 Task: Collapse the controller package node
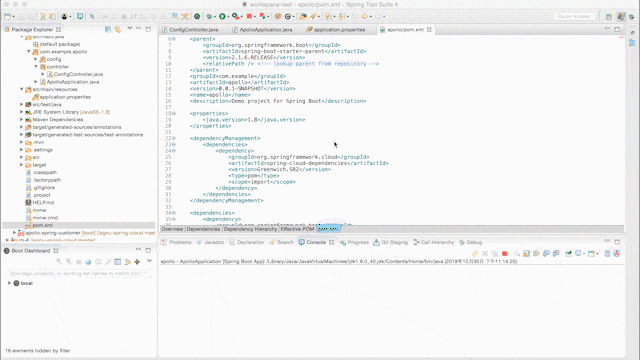36,67
